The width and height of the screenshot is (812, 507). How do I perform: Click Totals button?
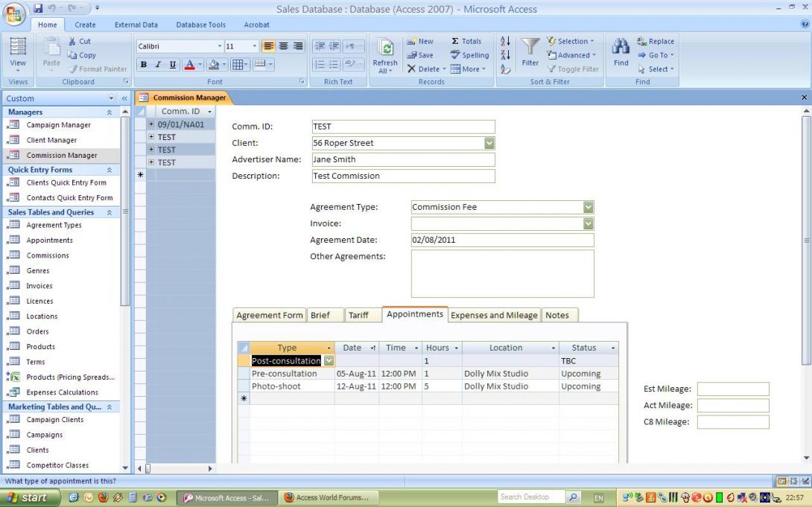tap(466, 41)
